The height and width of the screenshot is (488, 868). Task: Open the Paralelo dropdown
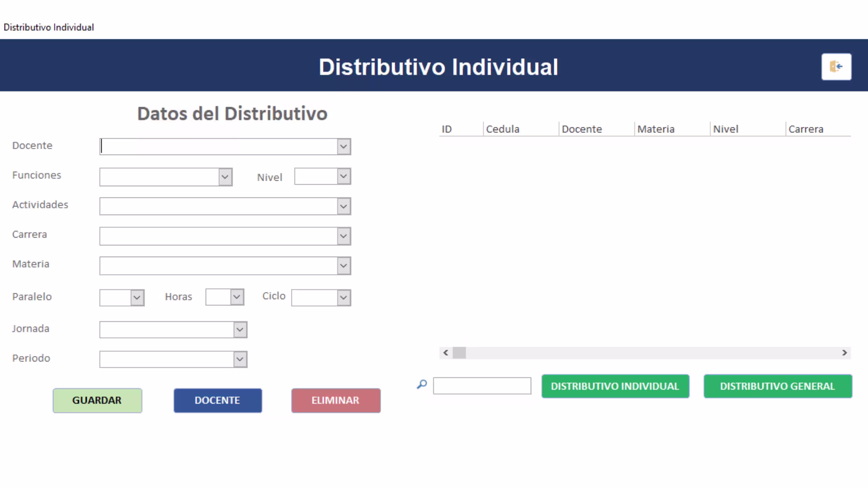coord(137,298)
